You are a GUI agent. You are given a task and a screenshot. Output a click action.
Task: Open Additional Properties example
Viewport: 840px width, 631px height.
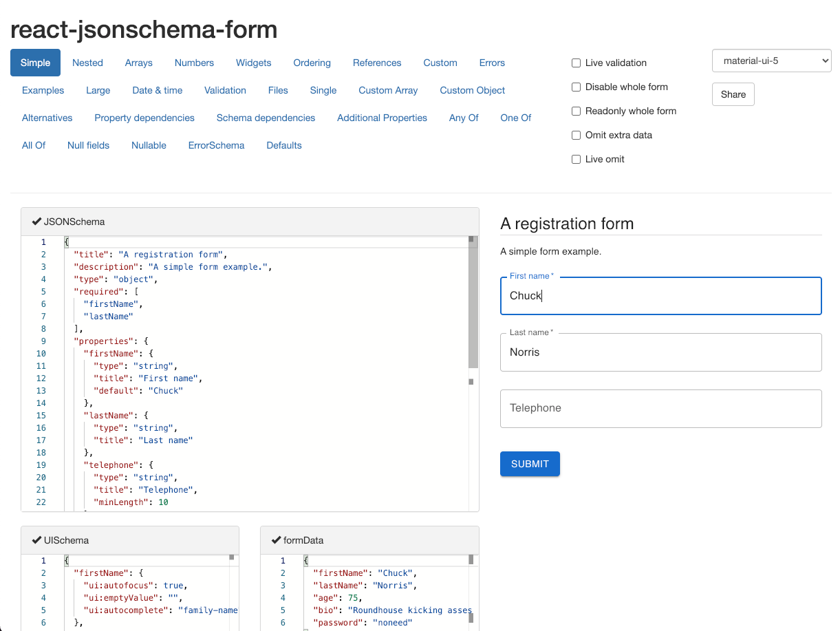(382, 118)
